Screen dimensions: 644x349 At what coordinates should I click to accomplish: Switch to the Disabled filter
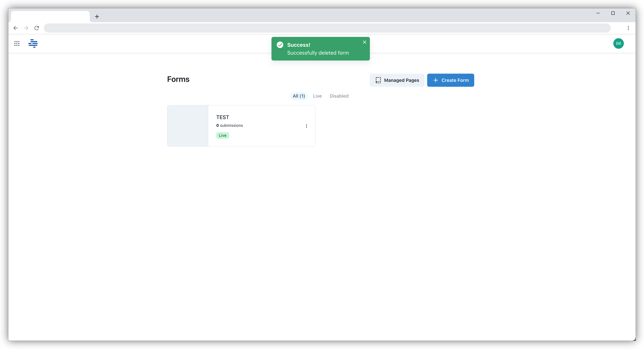point(339,96)
